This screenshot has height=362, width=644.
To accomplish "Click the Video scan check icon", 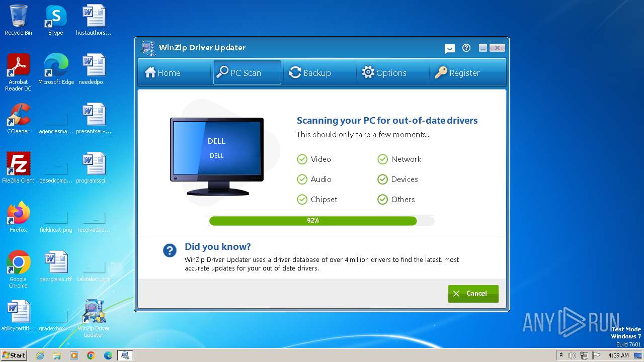I will 302,159.
